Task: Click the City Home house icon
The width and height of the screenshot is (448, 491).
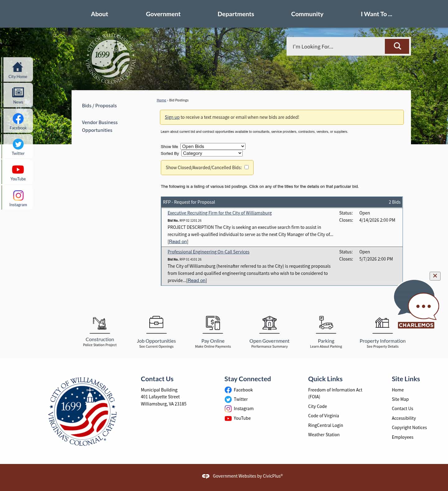Action: point(17,67)
